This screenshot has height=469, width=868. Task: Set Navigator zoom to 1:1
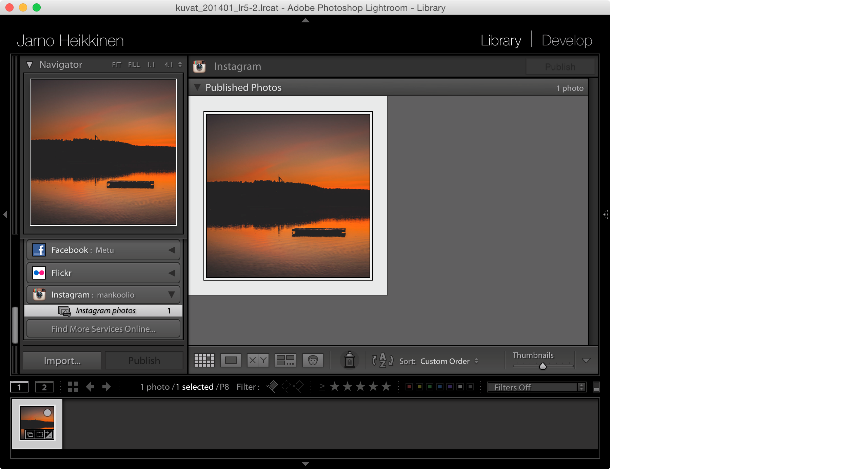pos(151,65)
